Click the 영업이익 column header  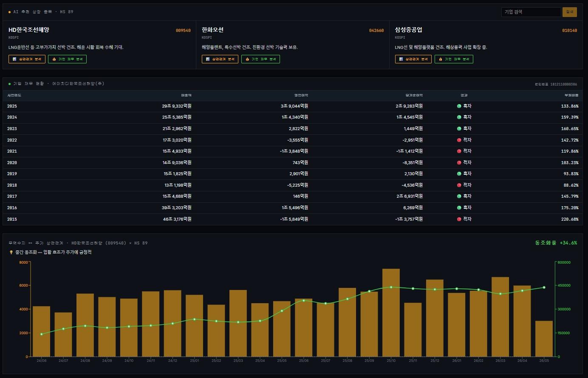tap(301, 95)
